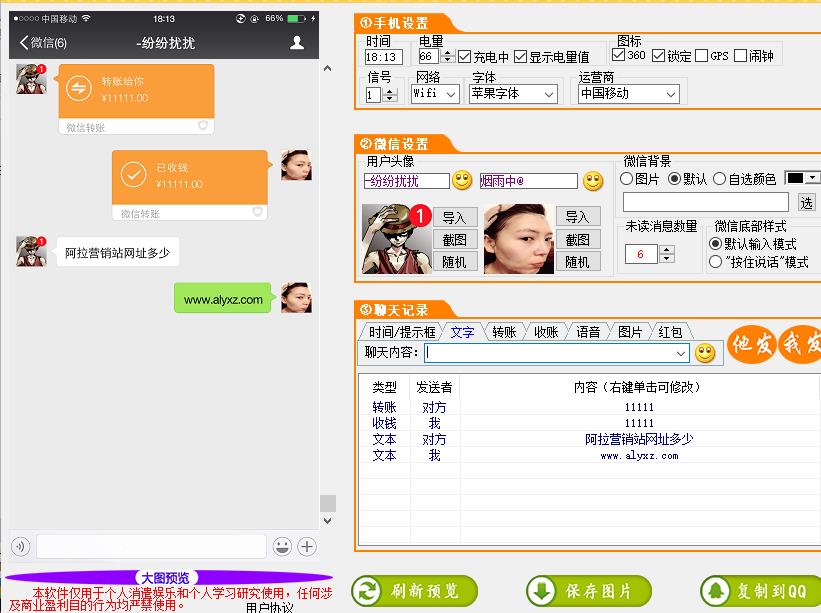Click the phone preview scrollbar down arrow
Viewport: 821px width, 613px height.
pyautogui.click(x=327, y=521)
